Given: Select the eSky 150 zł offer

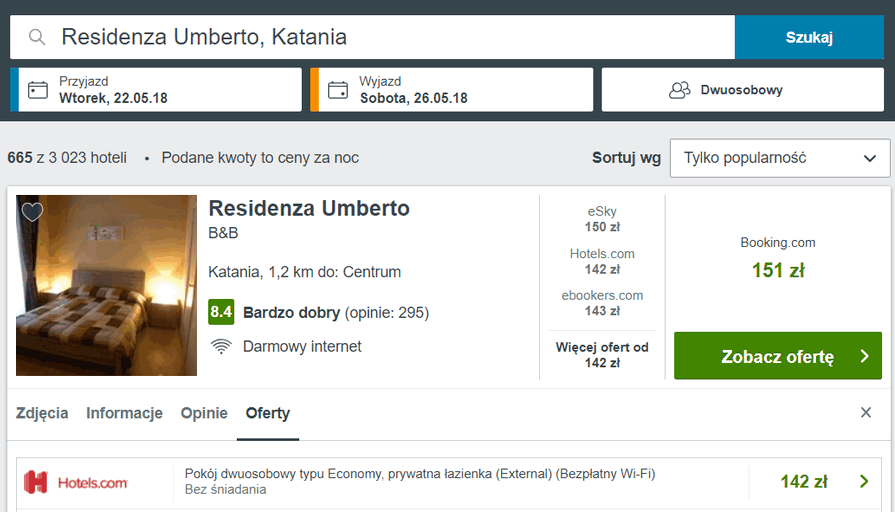Looking at the screenshot, I should point(602,219).
